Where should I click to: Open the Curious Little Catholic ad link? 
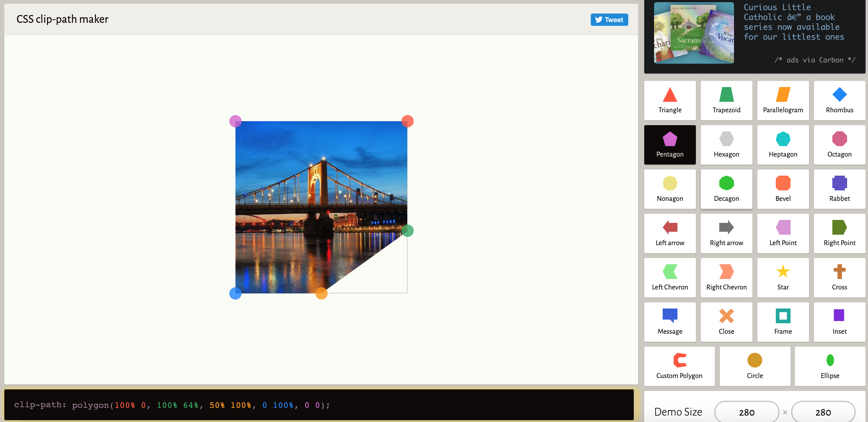[794, 22]
